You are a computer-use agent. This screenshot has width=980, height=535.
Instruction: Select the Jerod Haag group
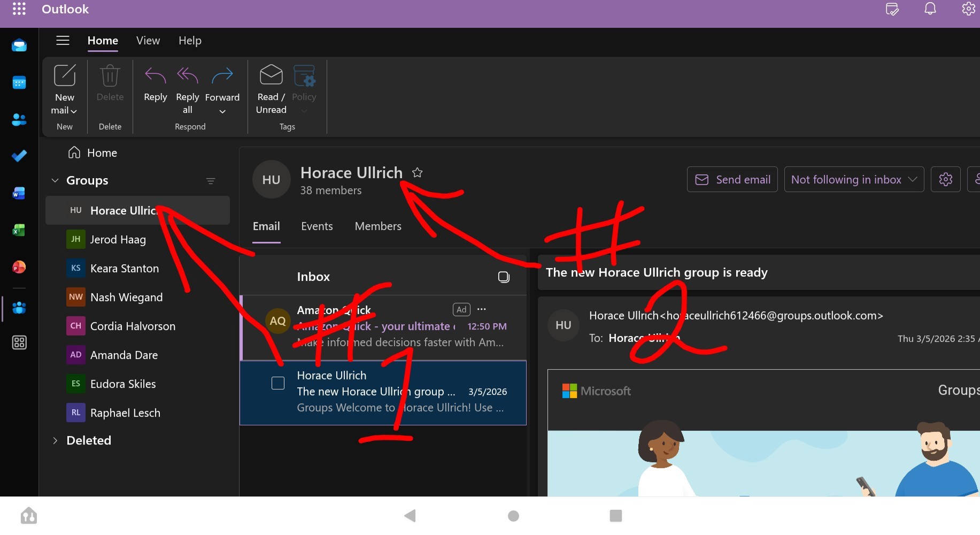(x=137, y=239)
